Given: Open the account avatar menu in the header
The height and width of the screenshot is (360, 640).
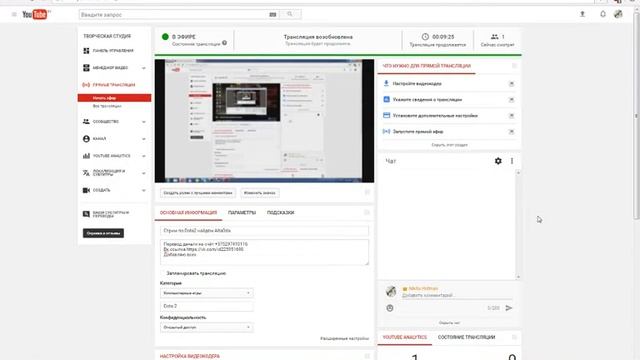Looking at the screenshot, I should [x=618, y=14].
